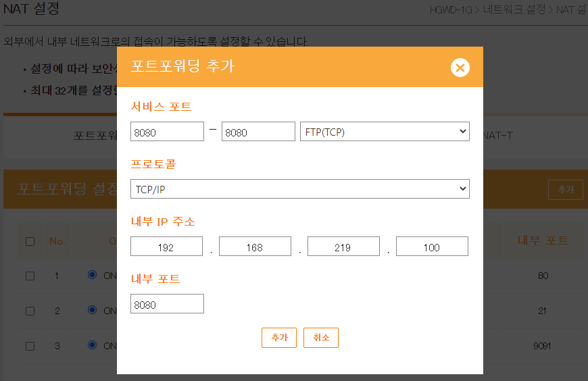Select the ON radio button in row 2
The width and height of the screenshot is (588, 381).
point(92,310)
